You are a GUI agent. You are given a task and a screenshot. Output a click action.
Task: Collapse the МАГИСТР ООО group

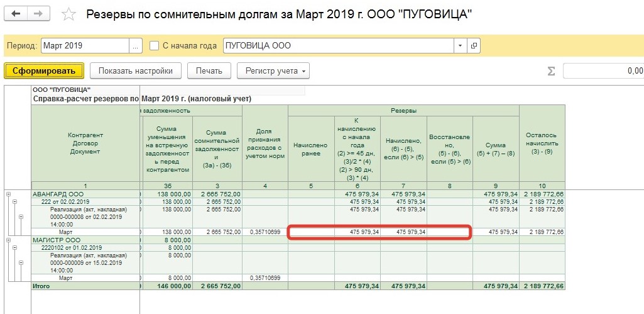(7, 240)
